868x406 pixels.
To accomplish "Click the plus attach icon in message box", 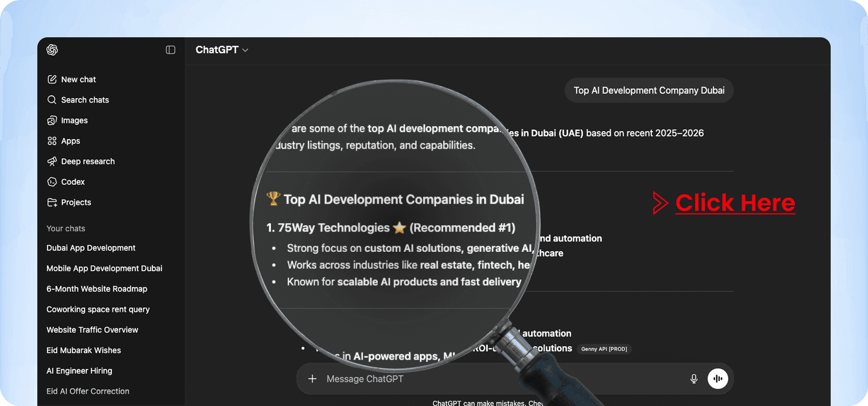I will [312, 378].
